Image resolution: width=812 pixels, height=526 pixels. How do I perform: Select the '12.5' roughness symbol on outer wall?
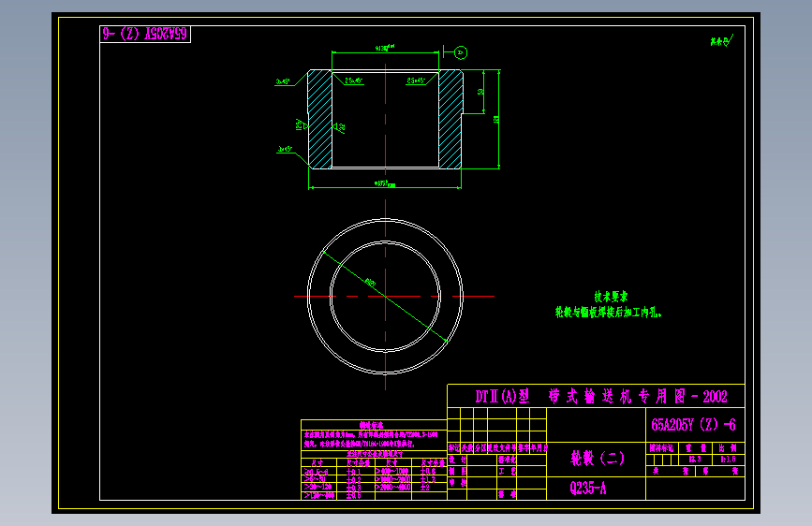[x=302, y=124]
